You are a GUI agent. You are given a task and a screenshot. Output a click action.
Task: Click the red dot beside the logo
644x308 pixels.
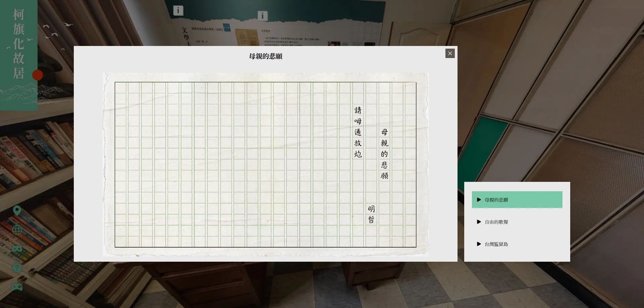click(37, 75)
